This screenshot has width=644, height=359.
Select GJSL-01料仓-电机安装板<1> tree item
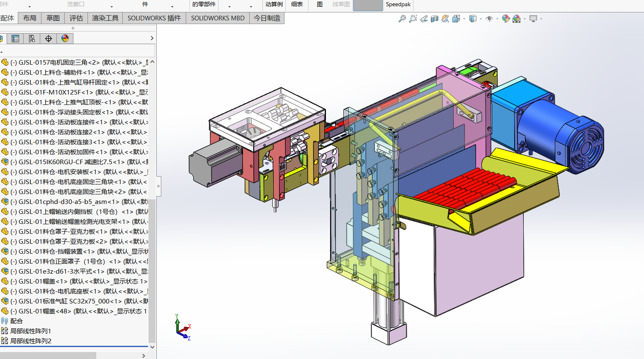click(x=75, y=172)
